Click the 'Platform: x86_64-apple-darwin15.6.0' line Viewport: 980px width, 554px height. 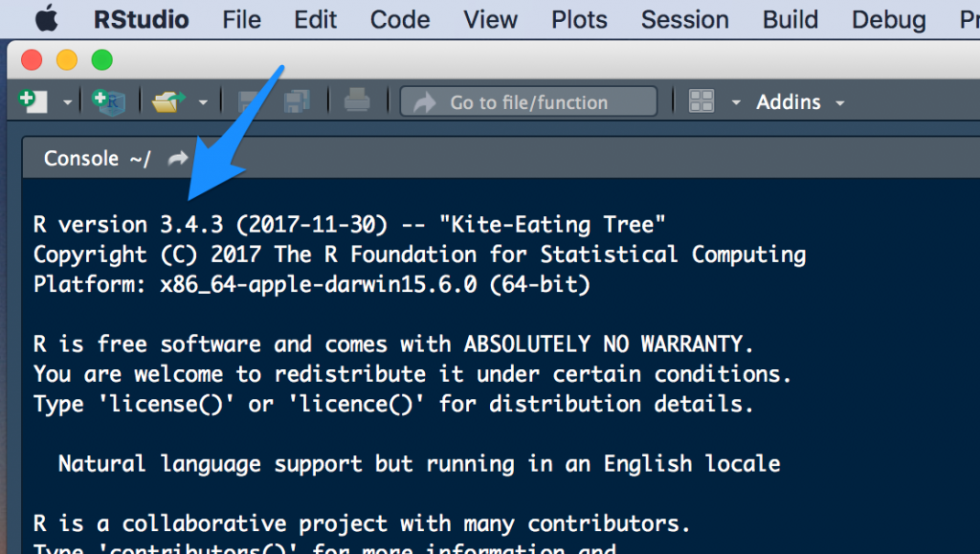[312, 284]
